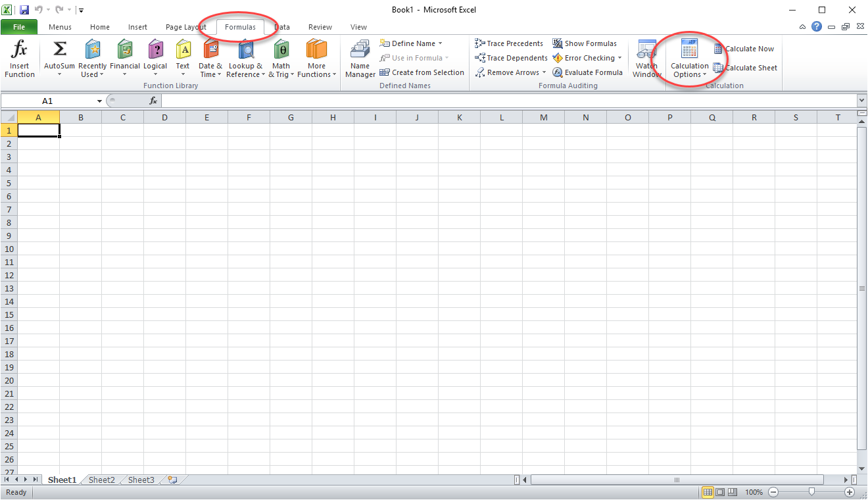The height and width of the screenshot is (500, 868).
Task: Click the Select All corner button
Action: 9,117
